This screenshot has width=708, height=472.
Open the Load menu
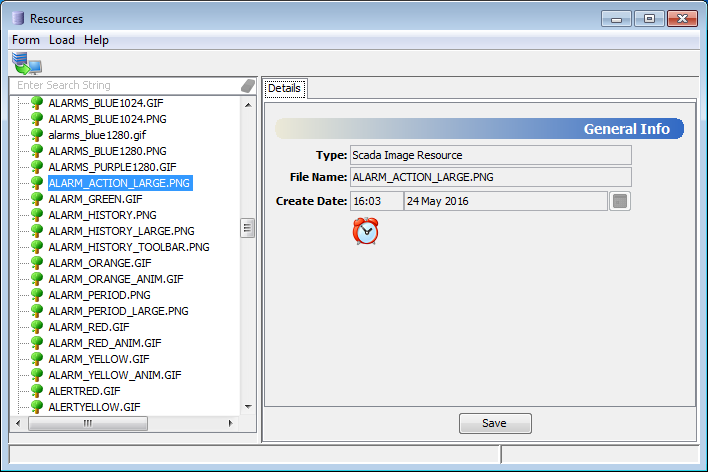tap(62, 40)
